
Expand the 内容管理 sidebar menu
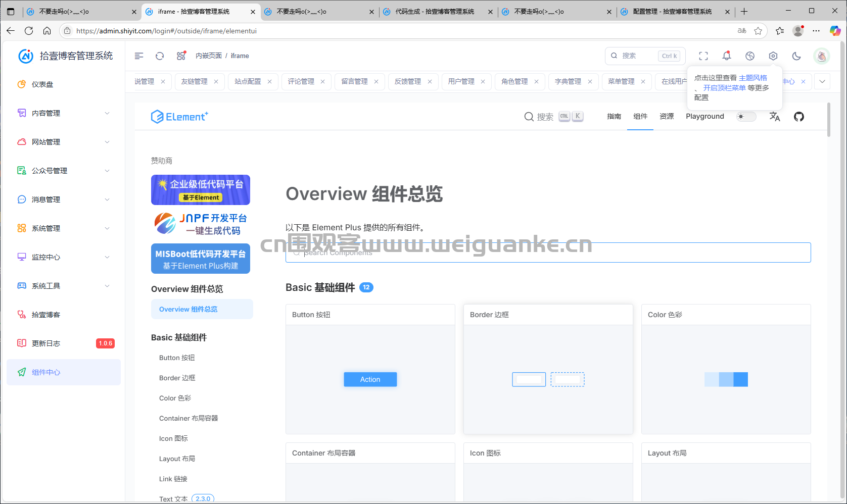pyautogui.click(x=64, y=113)
